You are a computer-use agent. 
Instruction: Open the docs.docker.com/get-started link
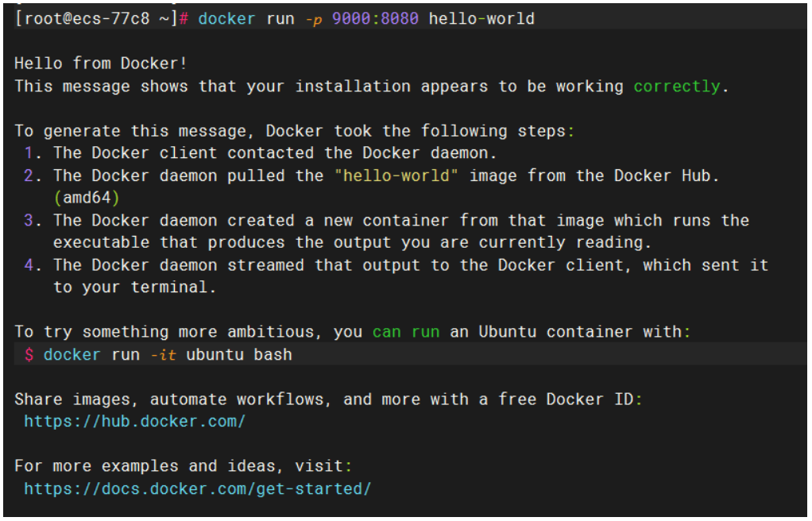(198, 489)
